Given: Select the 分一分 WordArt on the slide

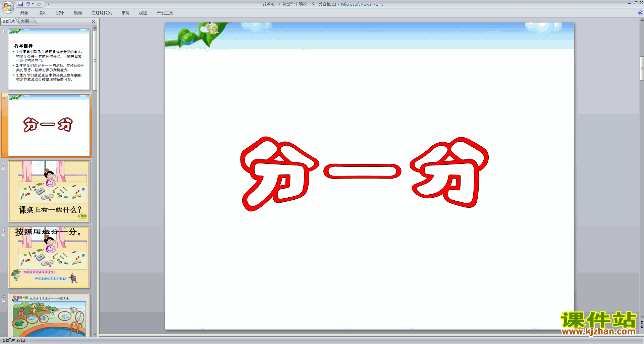Looking at the screenshot, I should point(364,174).
